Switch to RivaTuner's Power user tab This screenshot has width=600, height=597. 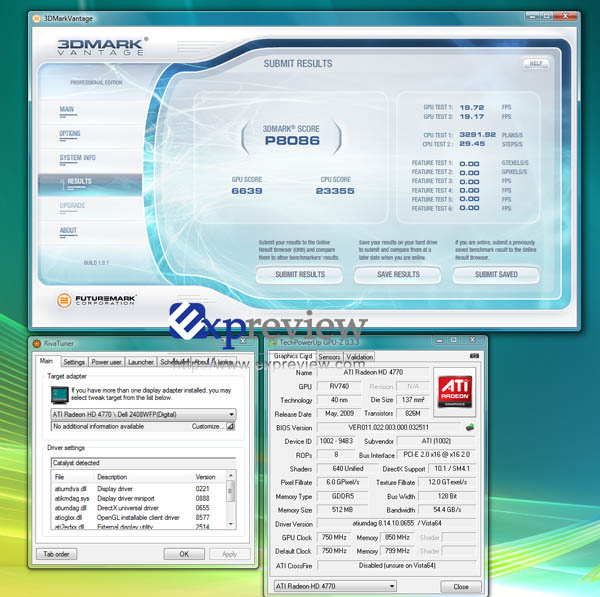pyautogui.click(x=106, y=362)
